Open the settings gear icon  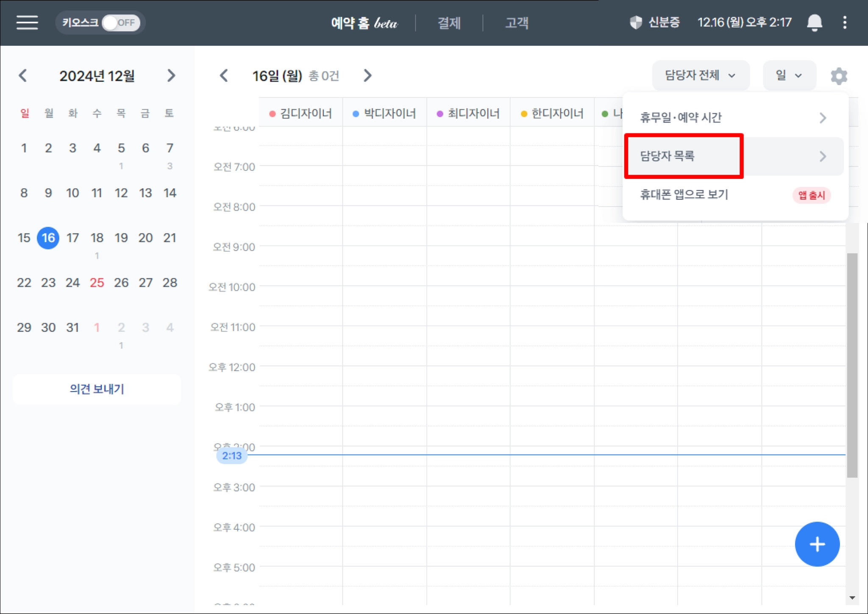839,76
